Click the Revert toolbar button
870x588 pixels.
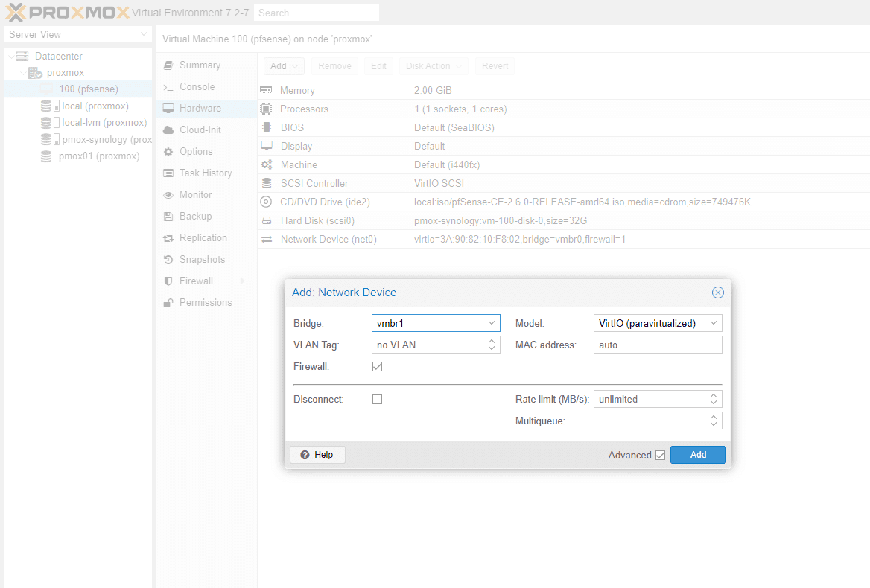tap(495, 66)
